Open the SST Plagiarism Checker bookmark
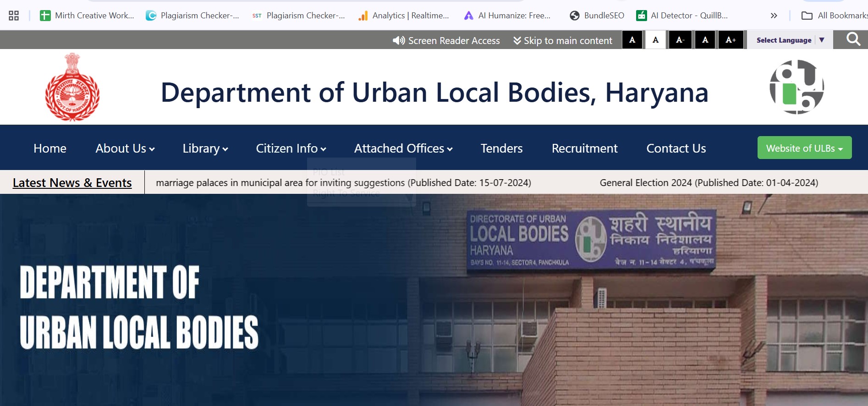Image resolution: width=868 pixels, height=406 pixels. [298, 16]
